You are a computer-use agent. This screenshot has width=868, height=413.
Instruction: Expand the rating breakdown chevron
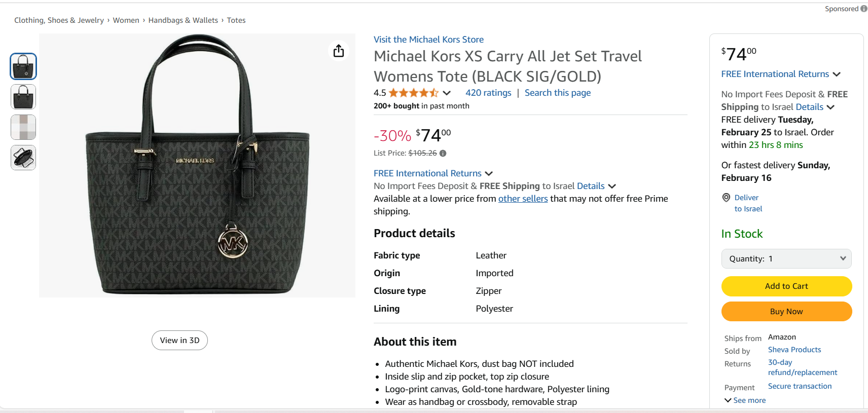447,93
